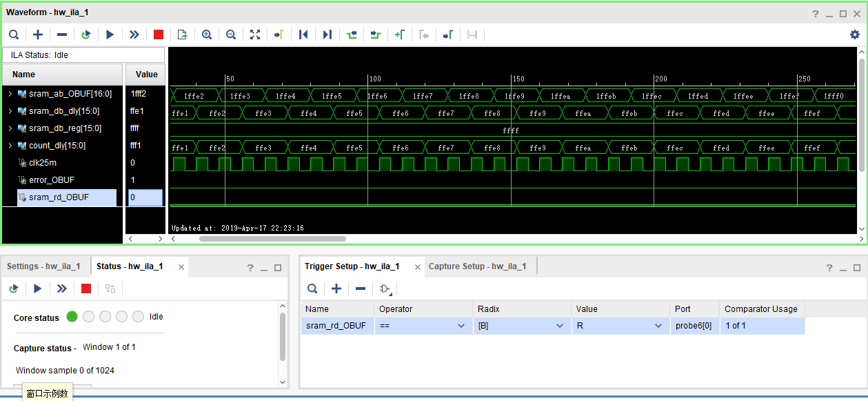The image size is (868, 401).
Task: Jump to the first waveform sample
Action: 303,35
